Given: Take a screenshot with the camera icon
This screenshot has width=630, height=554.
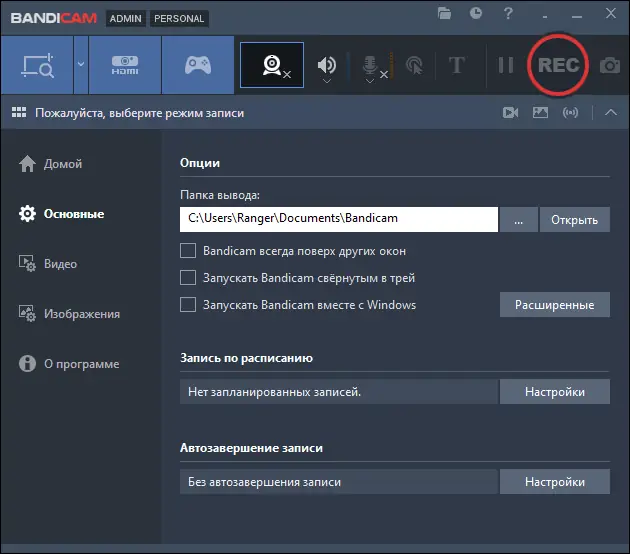Looking at the screenshot, I should coord(610,65).
